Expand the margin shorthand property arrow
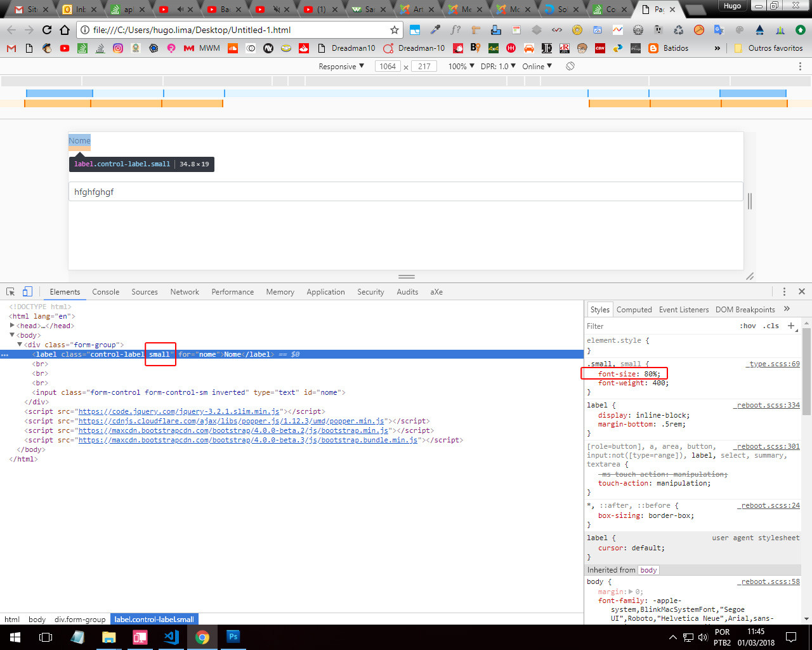This screenshot has width=812, height=650. point(631,592)
